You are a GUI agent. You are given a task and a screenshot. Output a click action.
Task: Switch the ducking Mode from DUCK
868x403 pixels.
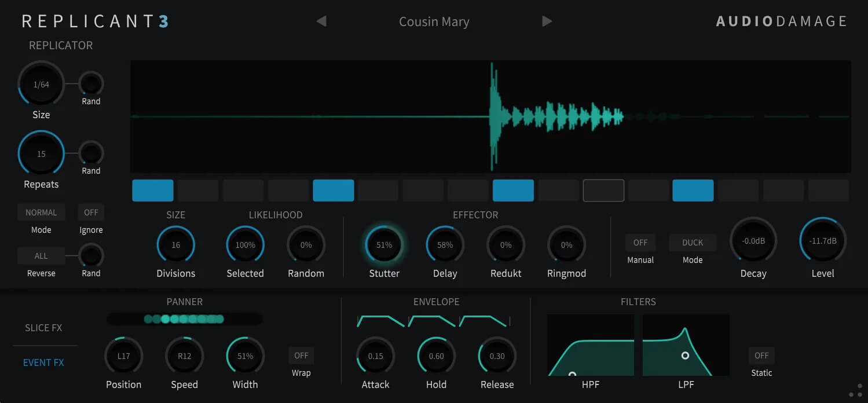pyautogui.click(x=693, y=242)
